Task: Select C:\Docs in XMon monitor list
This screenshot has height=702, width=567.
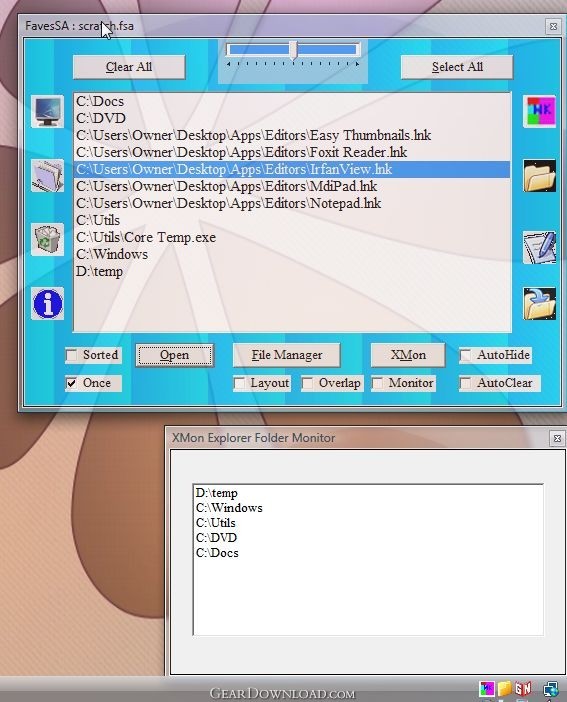Action: point(368,553)
